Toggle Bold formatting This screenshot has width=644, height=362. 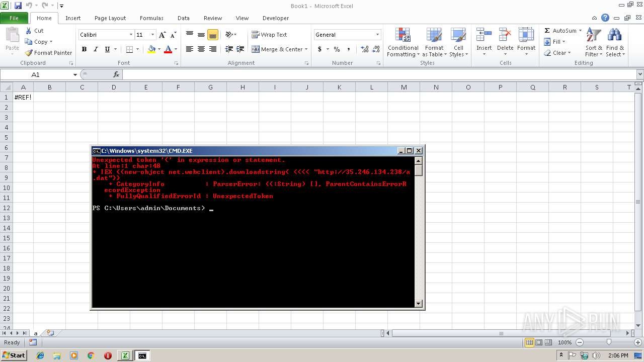(84, 49)
